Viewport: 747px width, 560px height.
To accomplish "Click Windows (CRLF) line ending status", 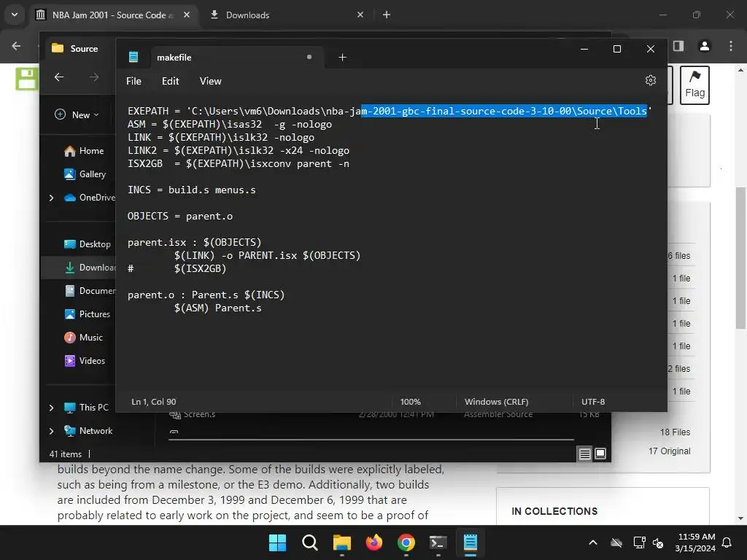I will pos(496,402).
